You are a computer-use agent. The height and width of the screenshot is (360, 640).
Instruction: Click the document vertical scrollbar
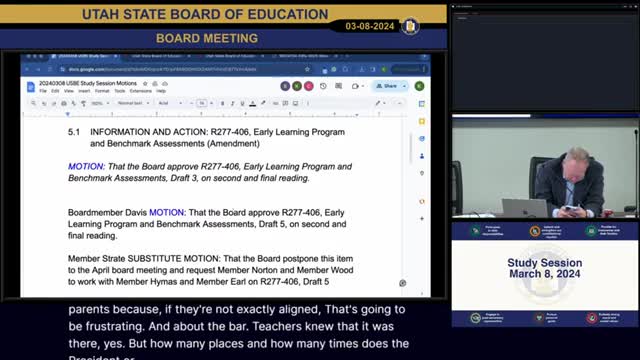click(411, 148)
